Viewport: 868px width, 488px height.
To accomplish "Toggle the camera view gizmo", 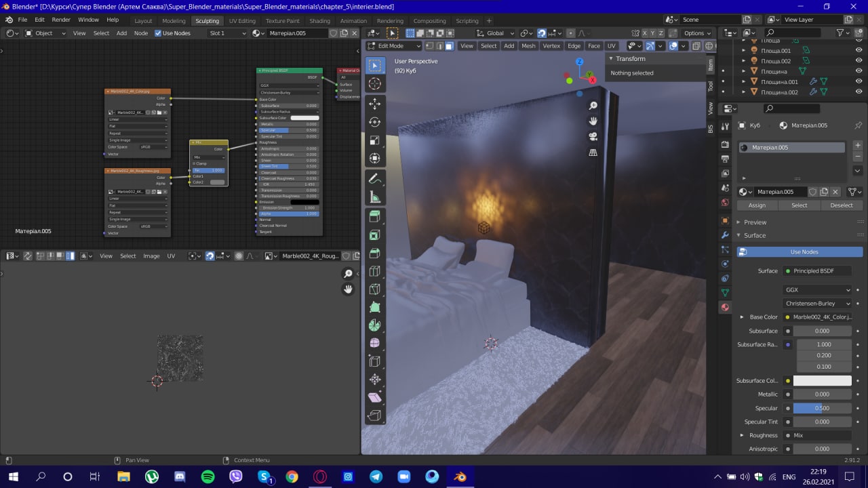I will click(x=593, y=137).
